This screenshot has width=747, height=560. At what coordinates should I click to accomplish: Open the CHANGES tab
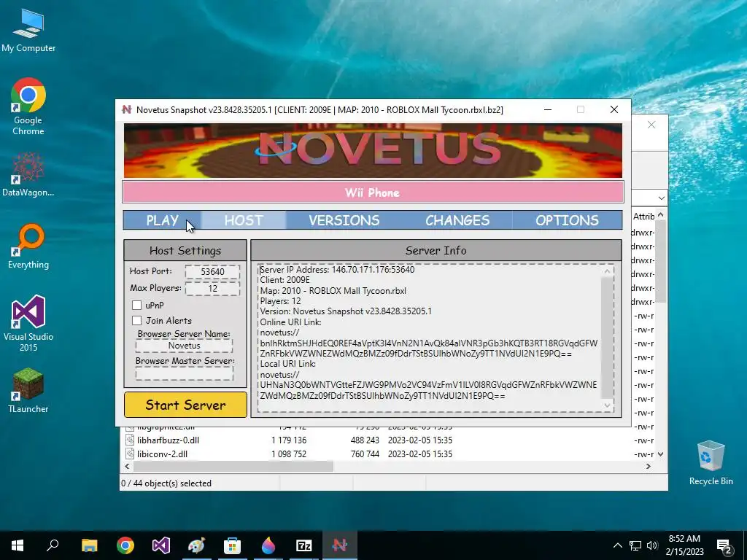(x=457, y=220)
